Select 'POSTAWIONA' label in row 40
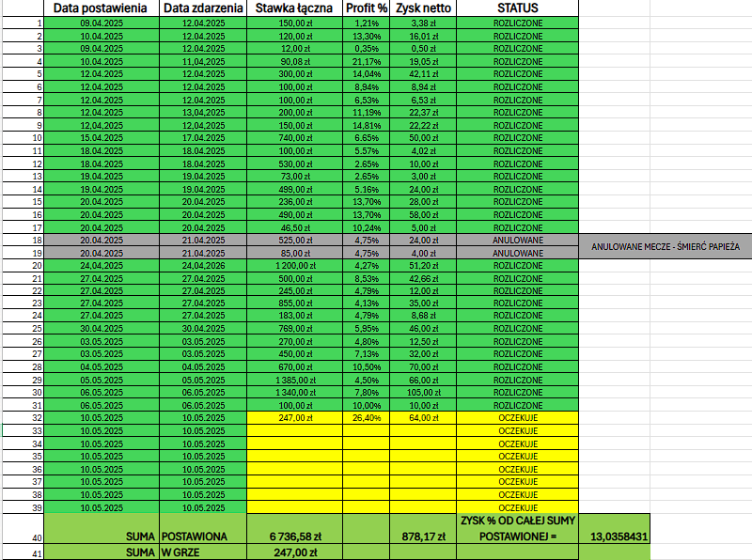Screen dimensions: 752x560 [203, 529]
